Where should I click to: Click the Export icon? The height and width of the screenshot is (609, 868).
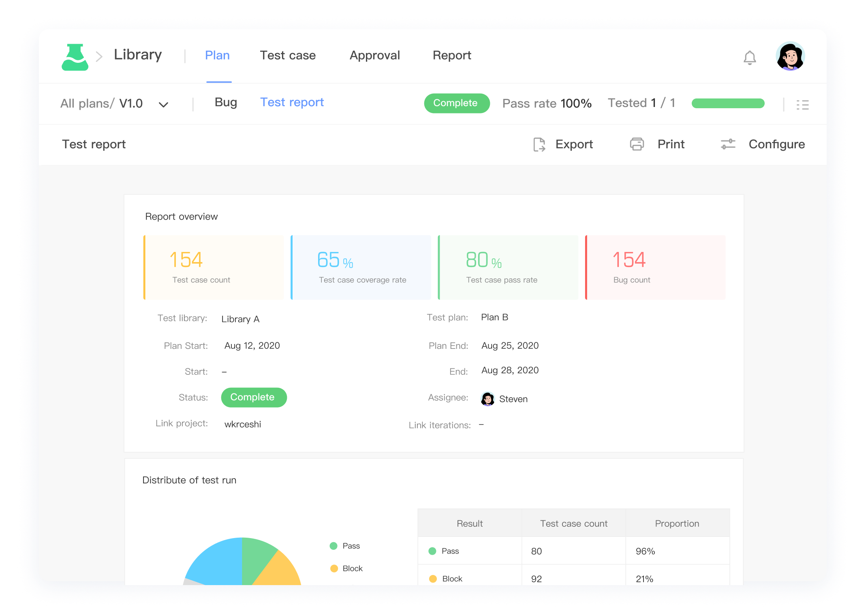[x=539, y=144]
